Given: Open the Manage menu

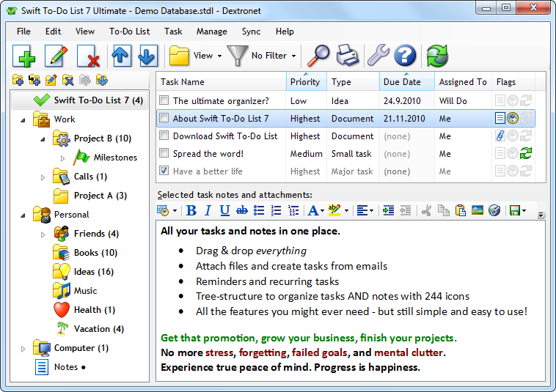Looking at the screenshot, I should (x=212, y=32).
